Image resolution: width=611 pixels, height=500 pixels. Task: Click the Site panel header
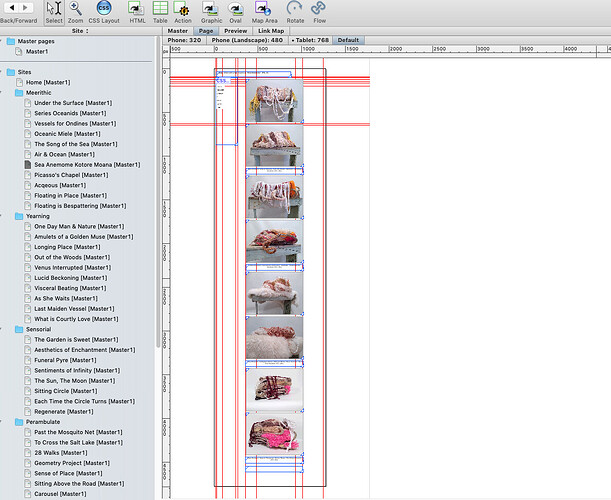tap(80, 31)
